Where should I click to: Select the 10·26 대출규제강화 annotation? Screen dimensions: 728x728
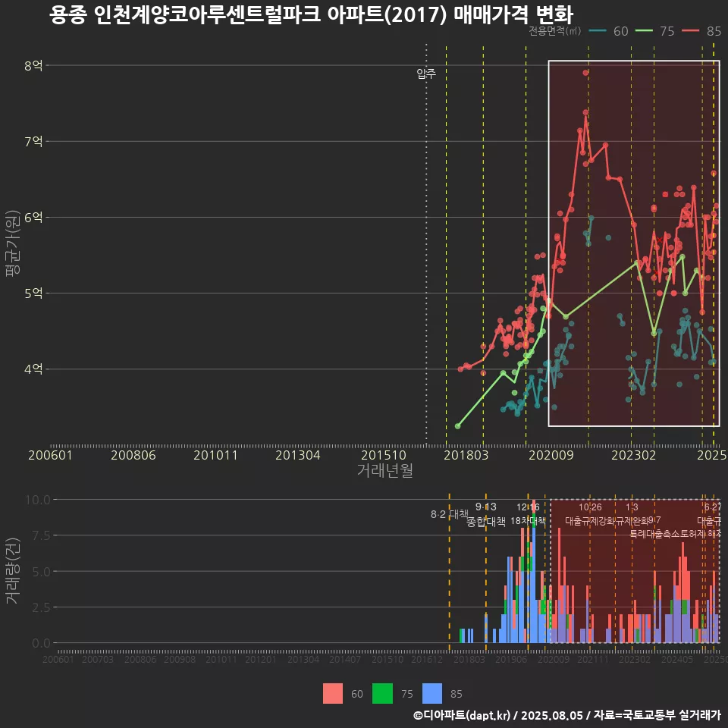(x=590, y=514)
